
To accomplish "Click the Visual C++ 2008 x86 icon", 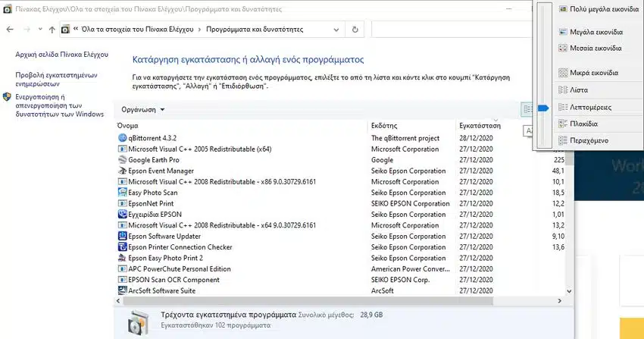I will point(123,181).
